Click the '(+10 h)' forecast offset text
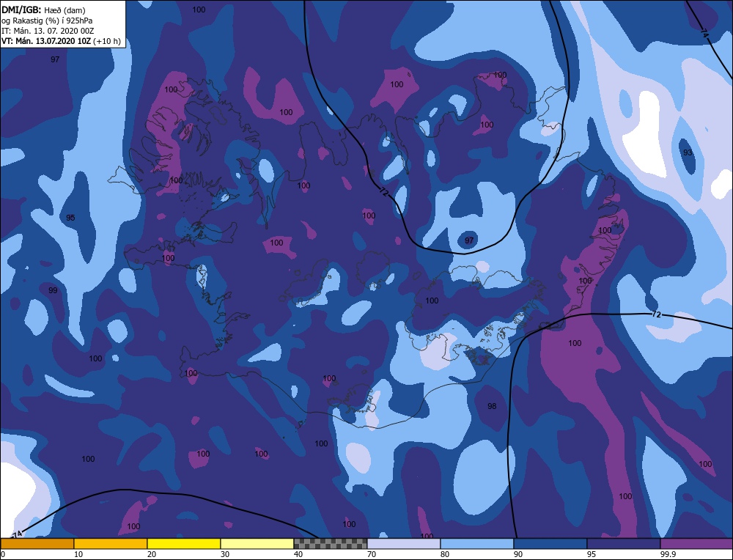 click(107, 41)
